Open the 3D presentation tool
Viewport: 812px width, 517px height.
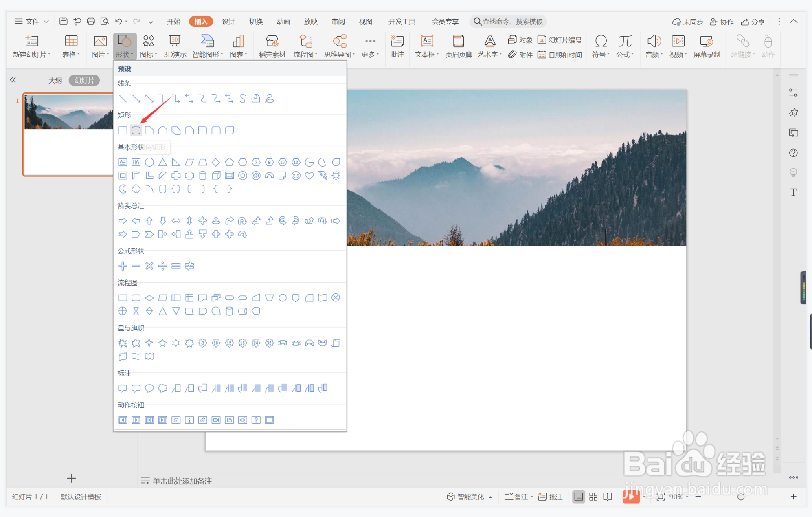pos(175,46)
